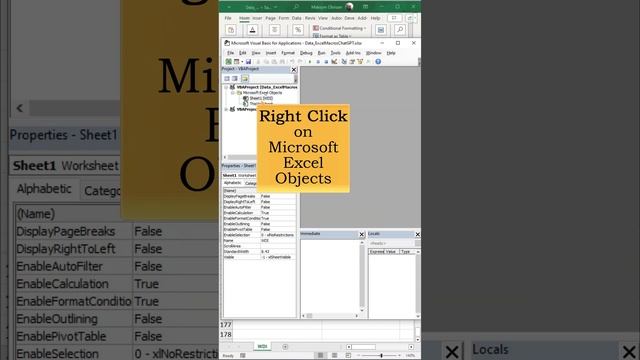Viewport: 640px width, 360px height.
Task: Open the Clipboard group in the Excel ribbon
Action: tap(231, 30)
